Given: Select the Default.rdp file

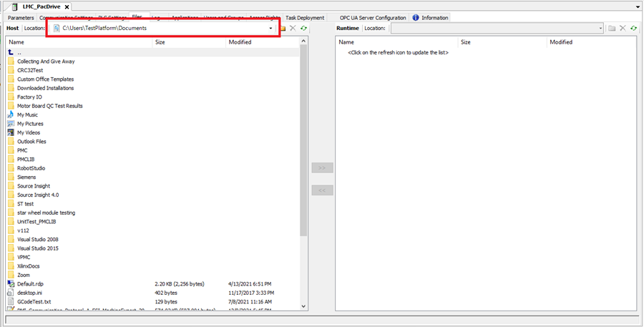Looking at the screenshot, I should tap(30, 284).
